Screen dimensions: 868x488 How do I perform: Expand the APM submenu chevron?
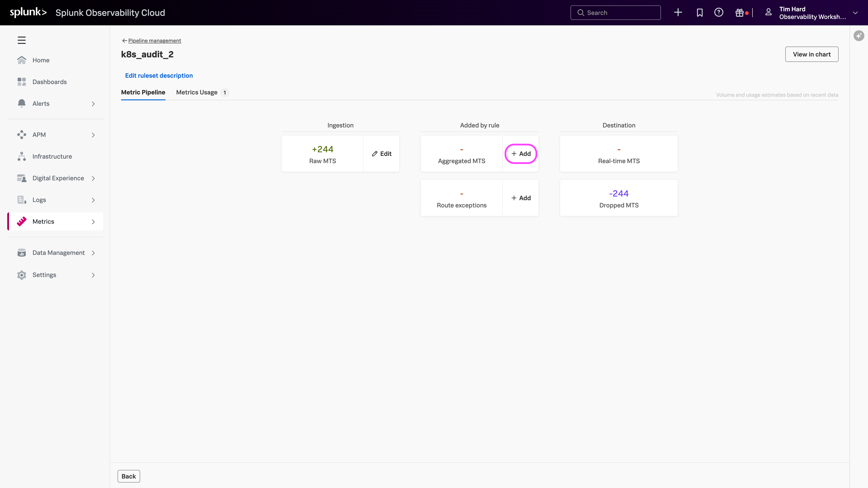[x=93, y=135]
